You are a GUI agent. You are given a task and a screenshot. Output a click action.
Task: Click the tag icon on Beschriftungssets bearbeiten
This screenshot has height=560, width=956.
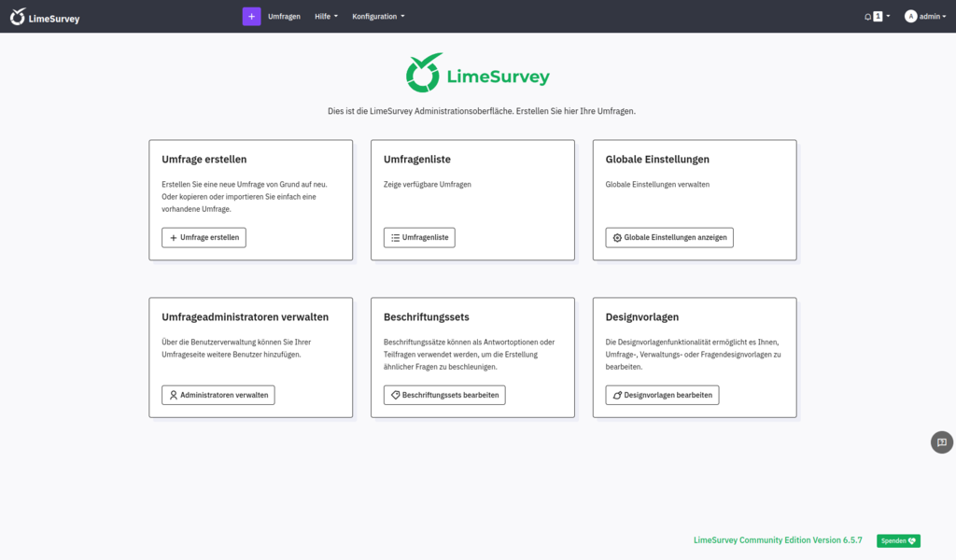[x=394, y=394]
